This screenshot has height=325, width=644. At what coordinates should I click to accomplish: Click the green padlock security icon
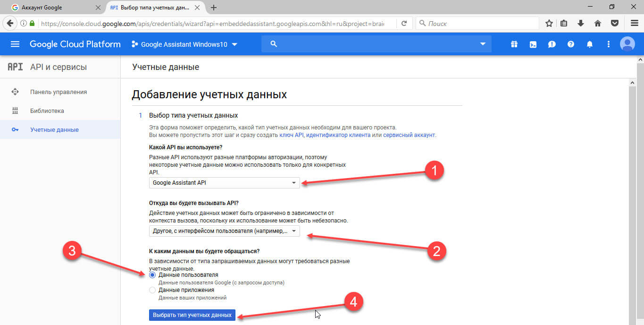point(32,23)
